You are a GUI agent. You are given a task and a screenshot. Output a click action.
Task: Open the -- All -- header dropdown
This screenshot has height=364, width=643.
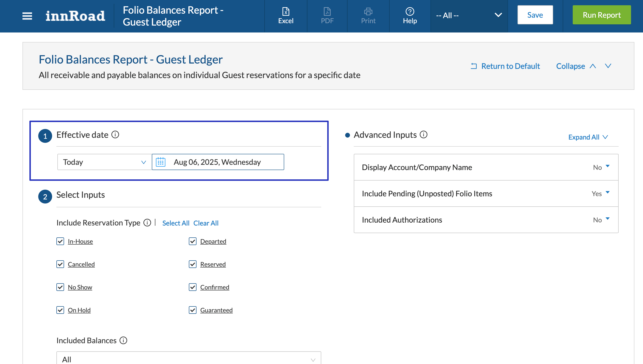pos(469,16)
